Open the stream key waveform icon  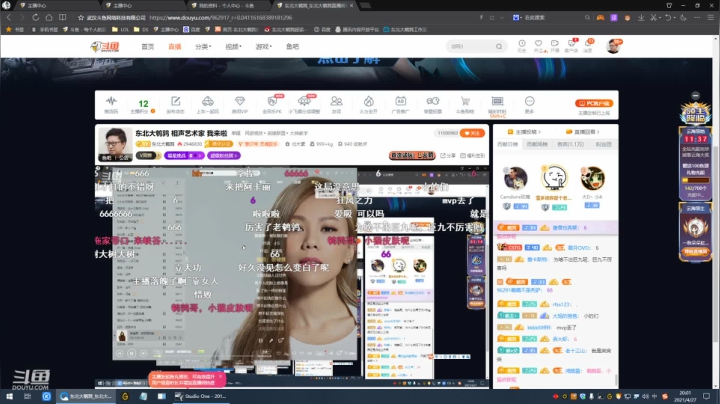point(111,101)
